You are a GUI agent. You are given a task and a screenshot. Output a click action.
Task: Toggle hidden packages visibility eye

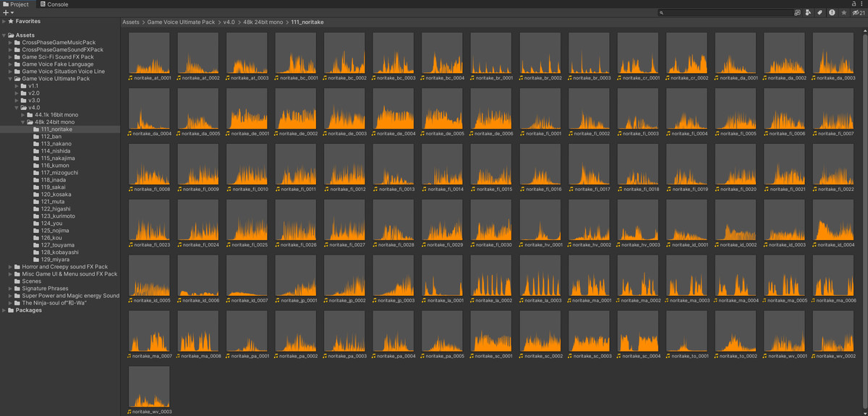856,12
